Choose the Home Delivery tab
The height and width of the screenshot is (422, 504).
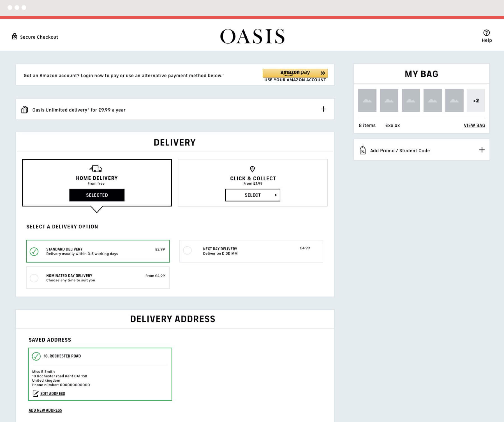(97, 183)
